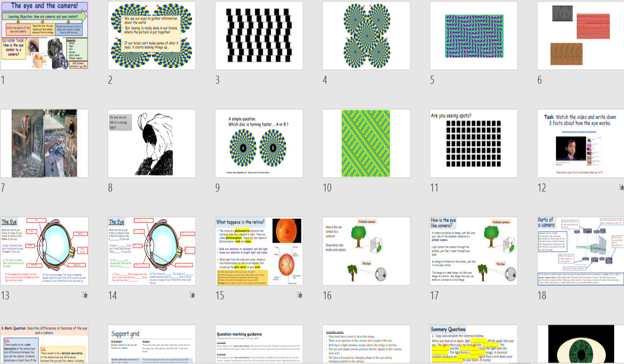Open the 'The eye and the camera!' title slide

(44, 35)
